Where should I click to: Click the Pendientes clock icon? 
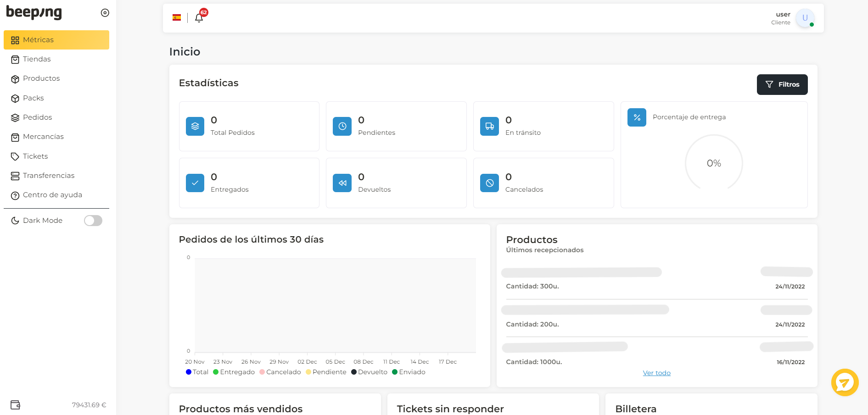[x=342, y=127]
